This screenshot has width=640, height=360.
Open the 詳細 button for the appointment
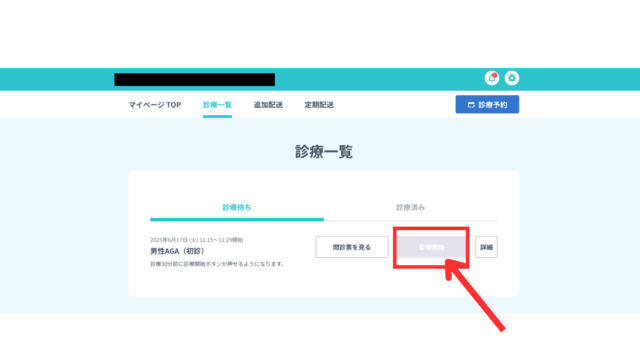(x=486, y=247)
